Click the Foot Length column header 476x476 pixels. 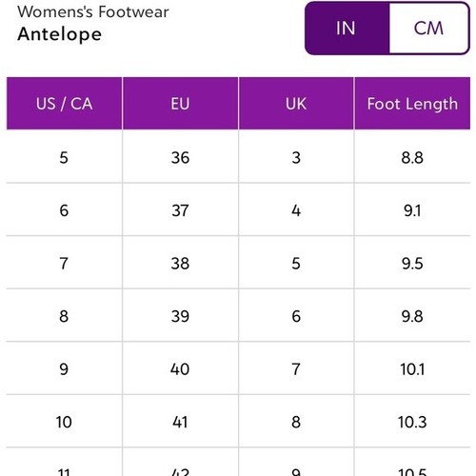click(412, 104)
